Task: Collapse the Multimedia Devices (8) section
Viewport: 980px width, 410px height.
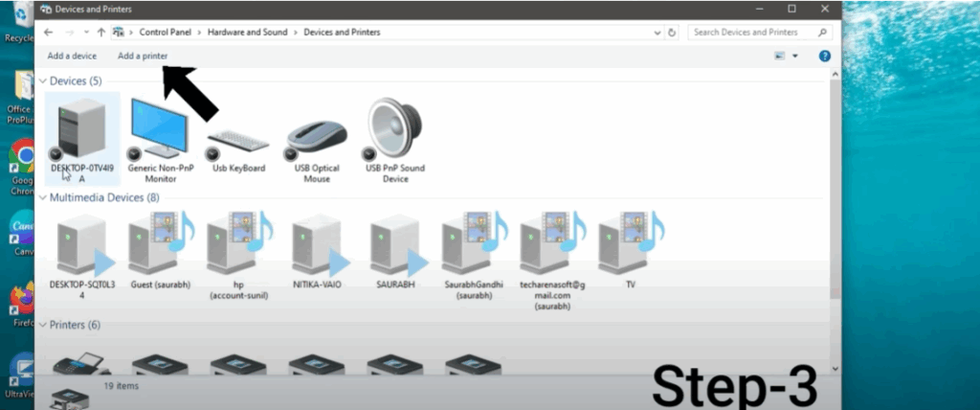Action: [42, 198]
